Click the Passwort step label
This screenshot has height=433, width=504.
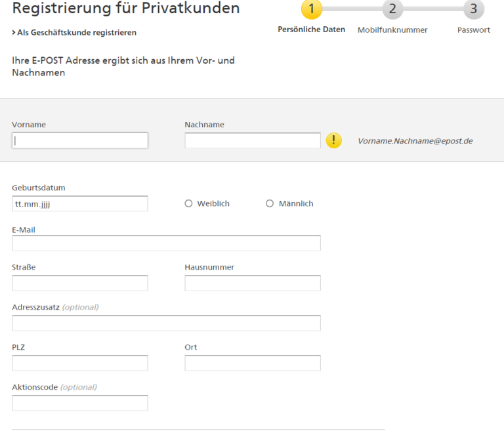473,30
